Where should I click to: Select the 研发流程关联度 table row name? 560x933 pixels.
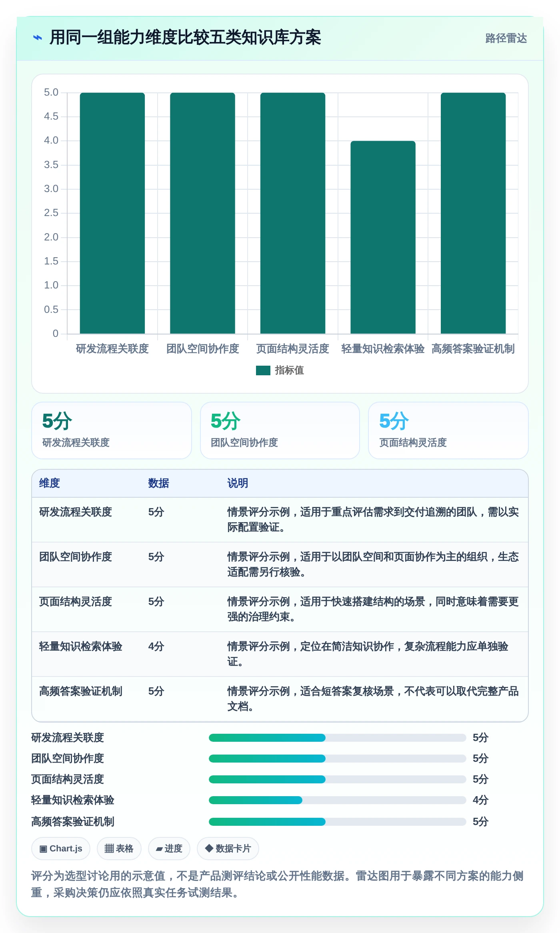tap(76, 512)
